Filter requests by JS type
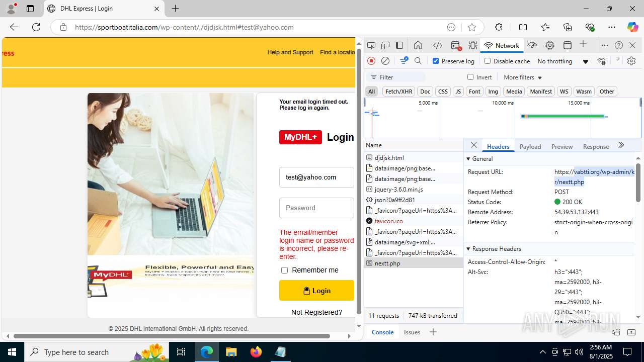This screenshot has width=644, height=362. (458, 91)
